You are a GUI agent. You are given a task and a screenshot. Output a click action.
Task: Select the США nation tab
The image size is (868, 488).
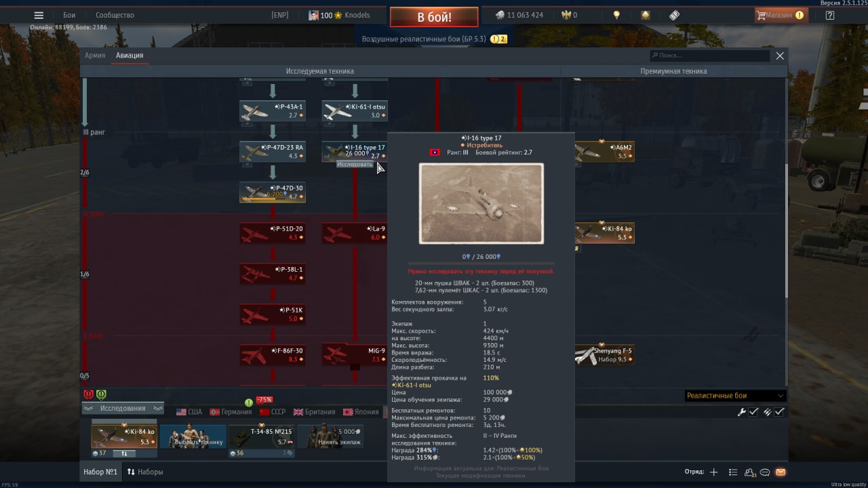189,412
